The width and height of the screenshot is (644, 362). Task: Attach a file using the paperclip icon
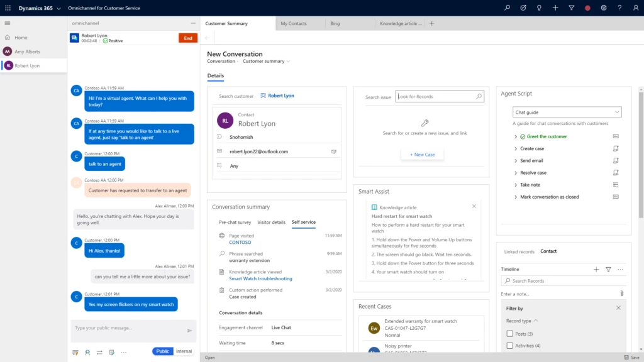[x=622, y=293]
